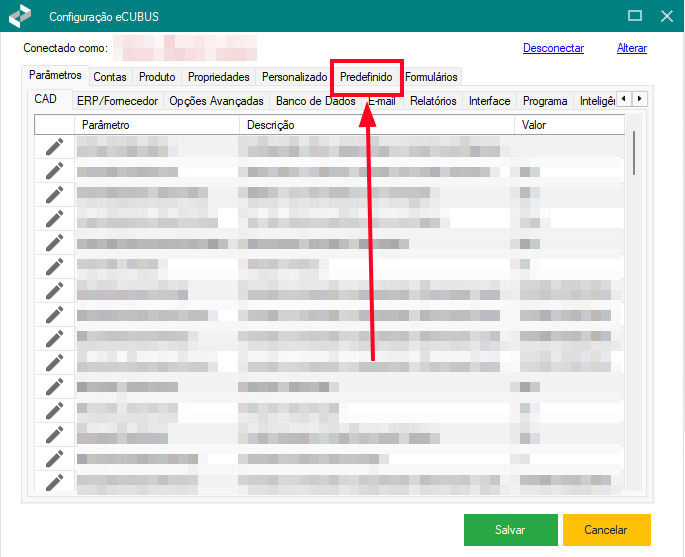Click the Parâmetro column header

pos(156,125)
